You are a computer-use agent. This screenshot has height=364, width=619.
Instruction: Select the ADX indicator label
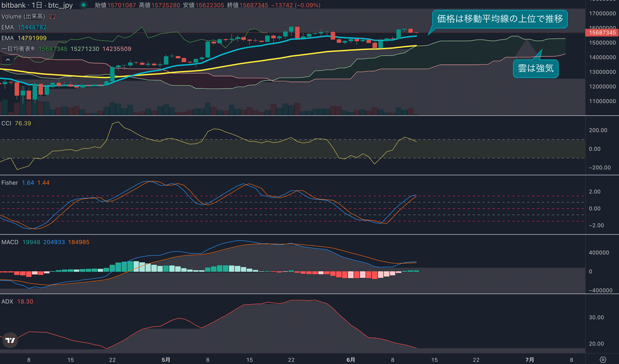[x=7, y=301]
